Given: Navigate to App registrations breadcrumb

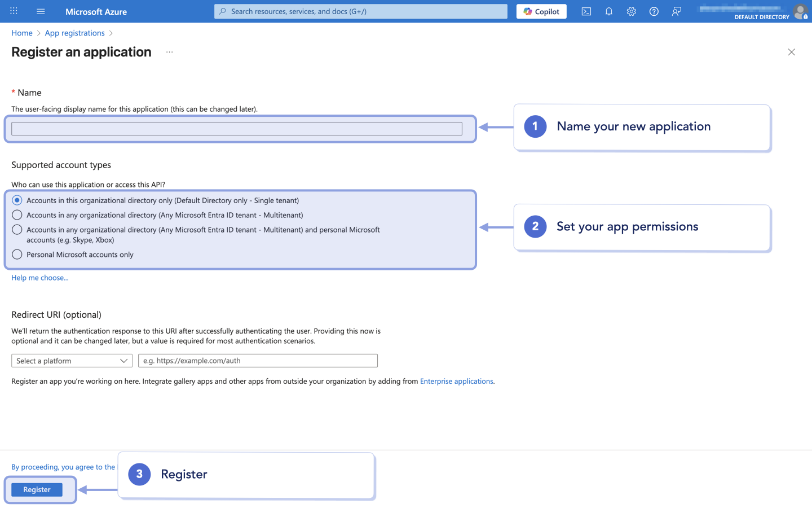Looking at the screenshot, I should pyautogui.click(x=74, y=33).
